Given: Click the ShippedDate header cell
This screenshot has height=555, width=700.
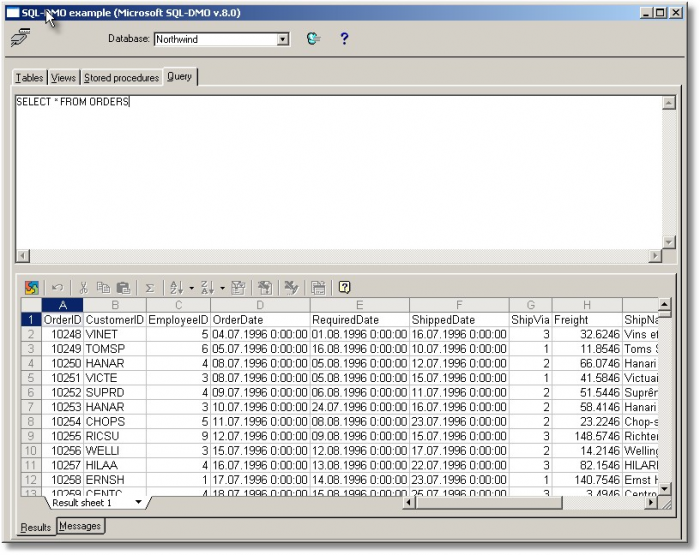Looking at the screenshot, I should [x=459, y=320].
